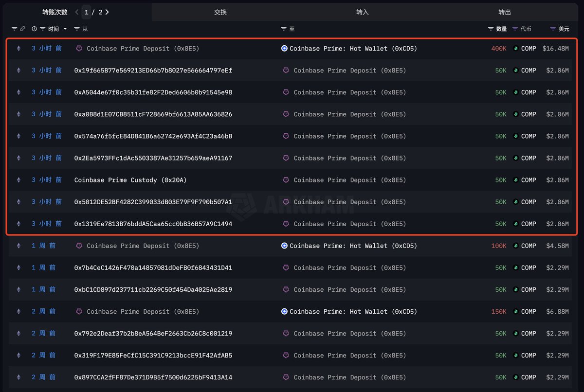584x392 pixels.
Task: Switch to the 转出 tab
Action: coord(505,12)
